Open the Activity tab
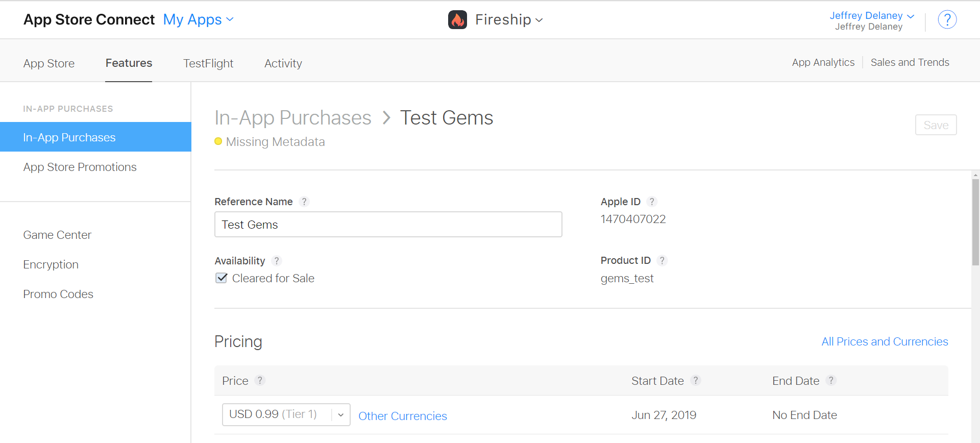This screenshot has height=443, width=980. 283,63
